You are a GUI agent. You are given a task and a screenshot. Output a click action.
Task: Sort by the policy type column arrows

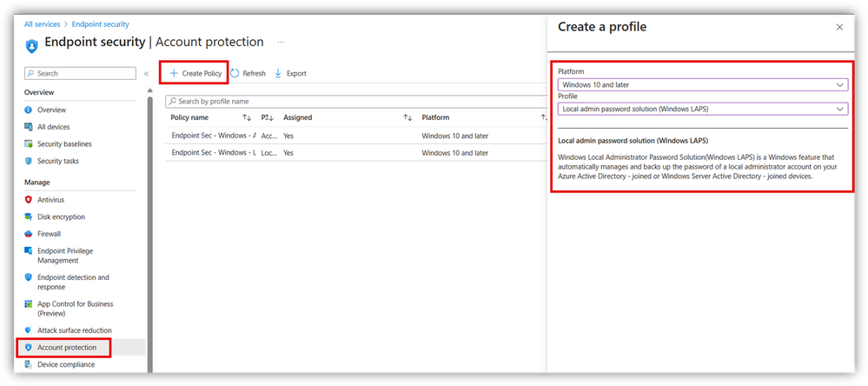[x=270, y=117]
